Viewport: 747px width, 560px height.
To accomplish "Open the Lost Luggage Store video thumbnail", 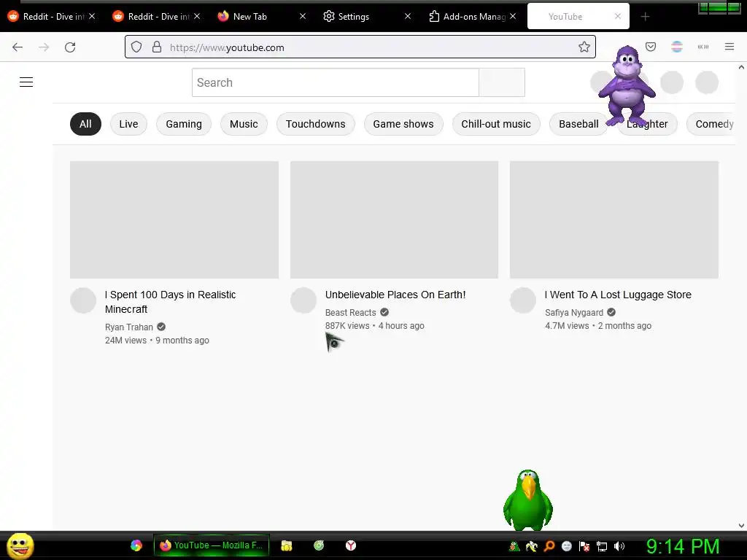I will click(614, 219).
